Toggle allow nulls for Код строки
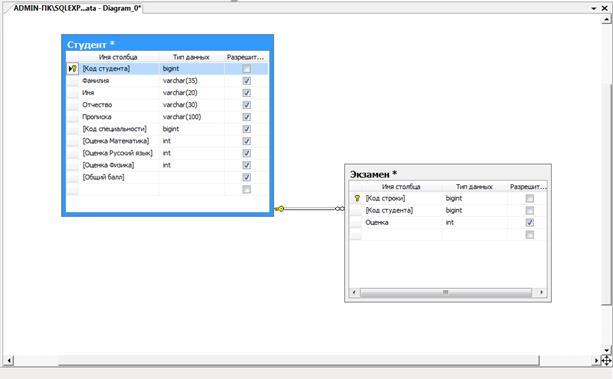Image resolution: width=613 pixels, height=379 pixels. (529, 198)
